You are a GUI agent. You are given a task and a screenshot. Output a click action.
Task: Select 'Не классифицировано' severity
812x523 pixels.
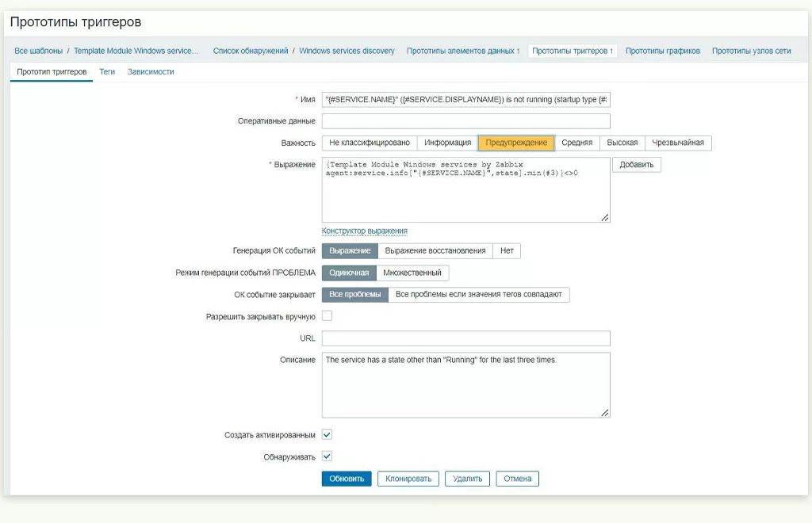click(x=369, y=143)
